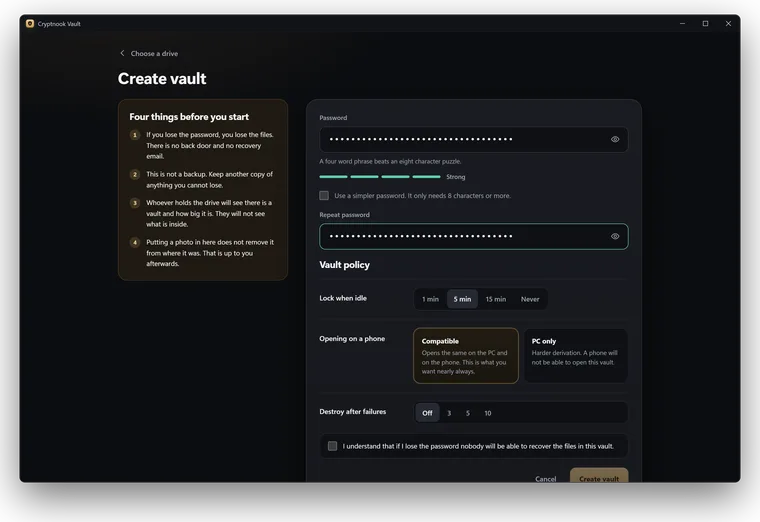
Task: Minimize the Cryptnook Vault window
Action: 682,24
